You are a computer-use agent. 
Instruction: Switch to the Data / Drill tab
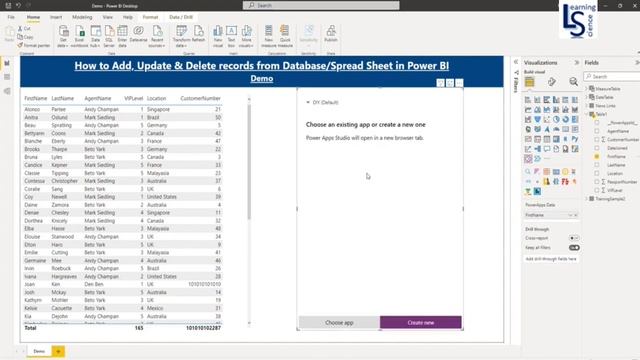tap(181, 17)
